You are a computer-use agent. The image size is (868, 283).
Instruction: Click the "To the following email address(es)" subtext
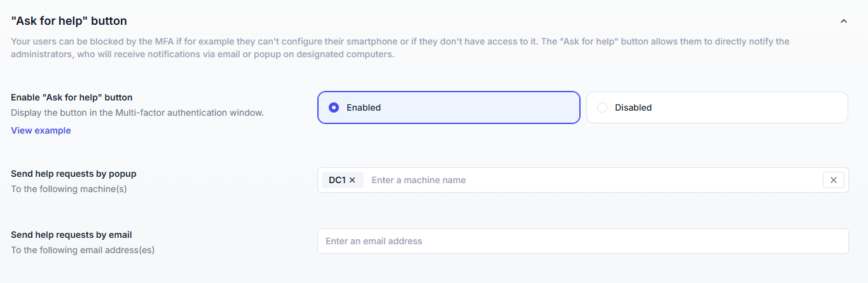83,250
